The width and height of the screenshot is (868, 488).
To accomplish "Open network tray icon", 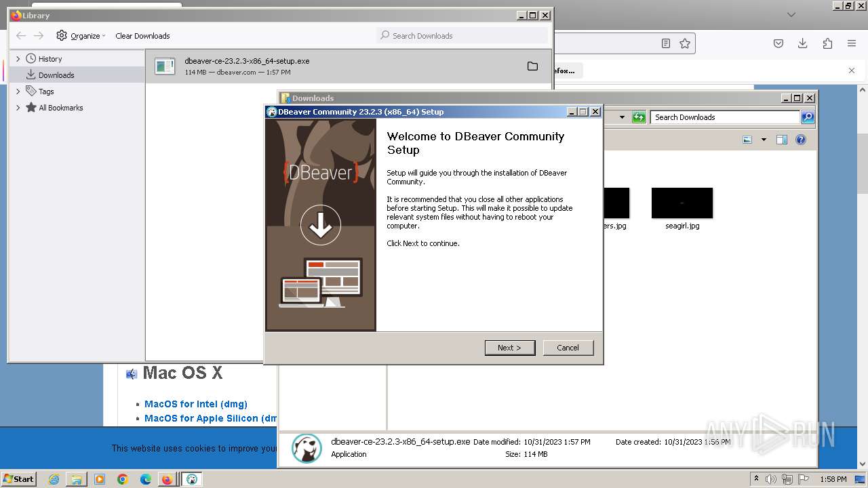I will click(787, 479).
